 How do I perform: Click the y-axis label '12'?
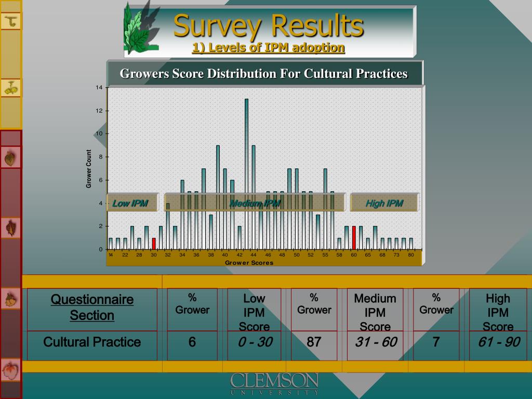click(99, 111)
